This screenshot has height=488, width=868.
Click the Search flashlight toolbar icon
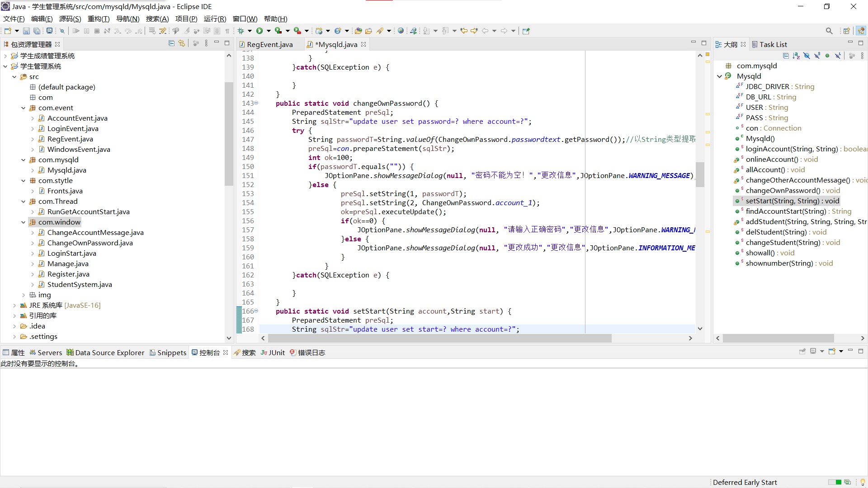[380, 31]
